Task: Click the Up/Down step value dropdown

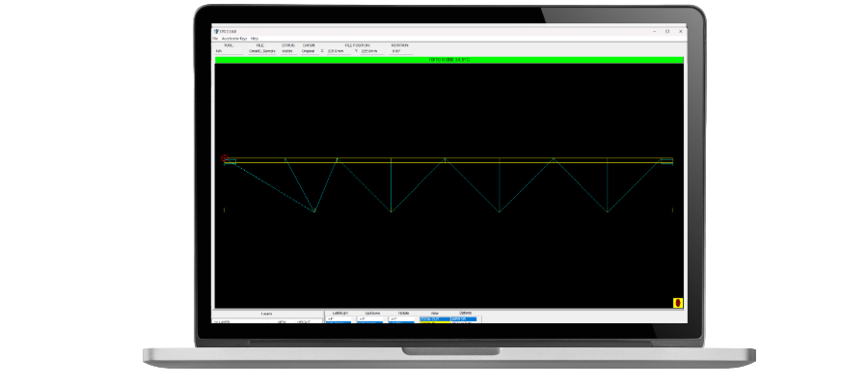Action: (370, 319)
